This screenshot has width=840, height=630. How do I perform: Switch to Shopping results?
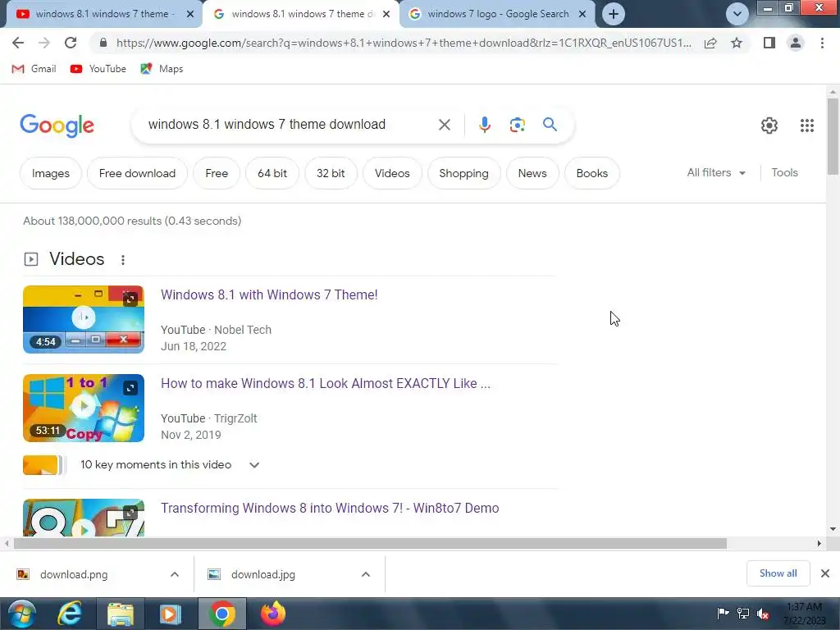[464, 173]
